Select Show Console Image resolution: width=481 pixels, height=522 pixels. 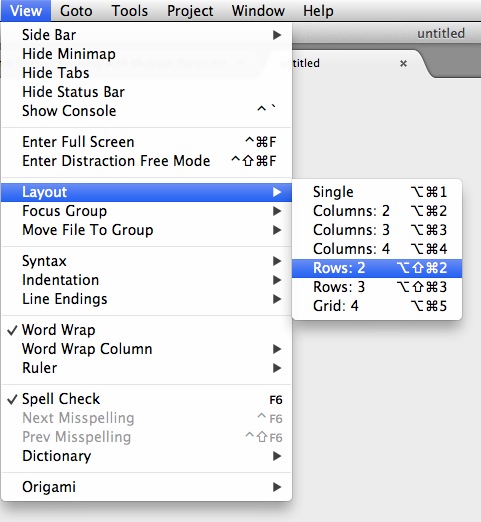[x=146, y=111]
